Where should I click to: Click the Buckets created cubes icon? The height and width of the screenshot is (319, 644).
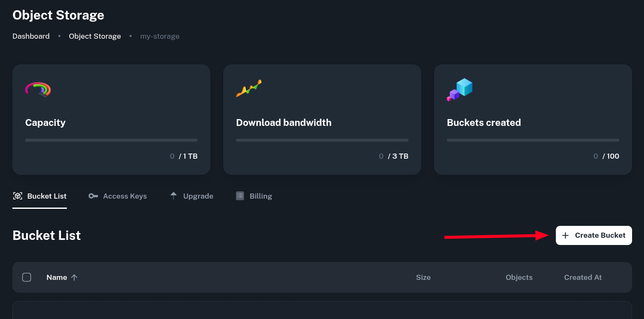pos(460,89)
